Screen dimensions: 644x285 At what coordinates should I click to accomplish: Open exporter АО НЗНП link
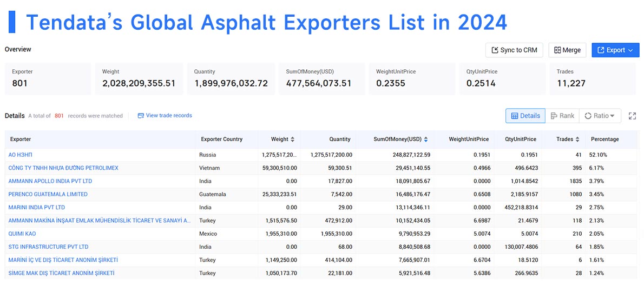[20, 155]
